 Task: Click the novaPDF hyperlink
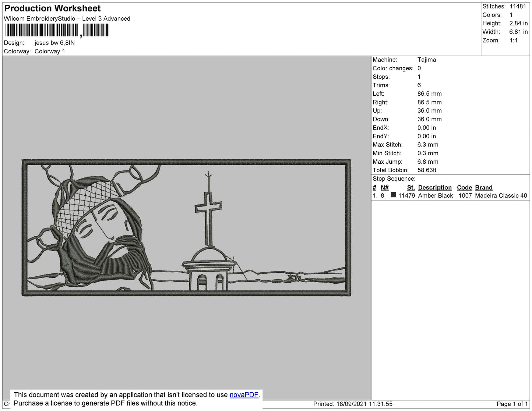click(244, 395)
